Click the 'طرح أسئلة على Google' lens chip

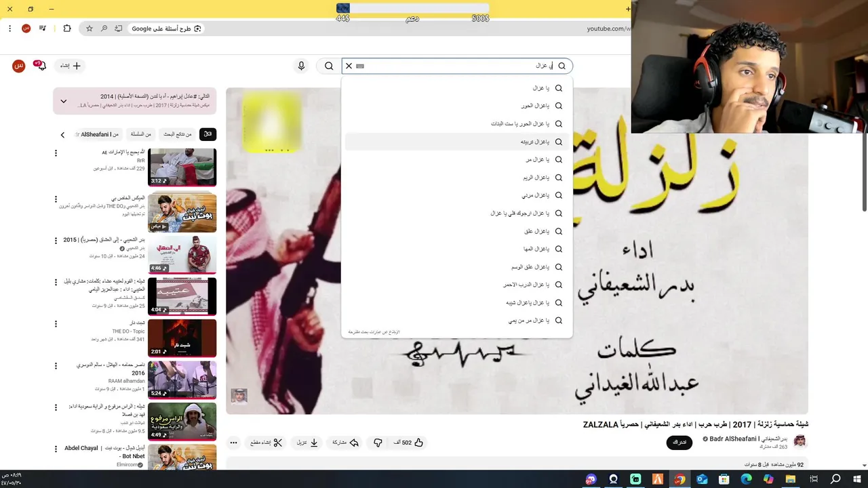pos(166,28)
